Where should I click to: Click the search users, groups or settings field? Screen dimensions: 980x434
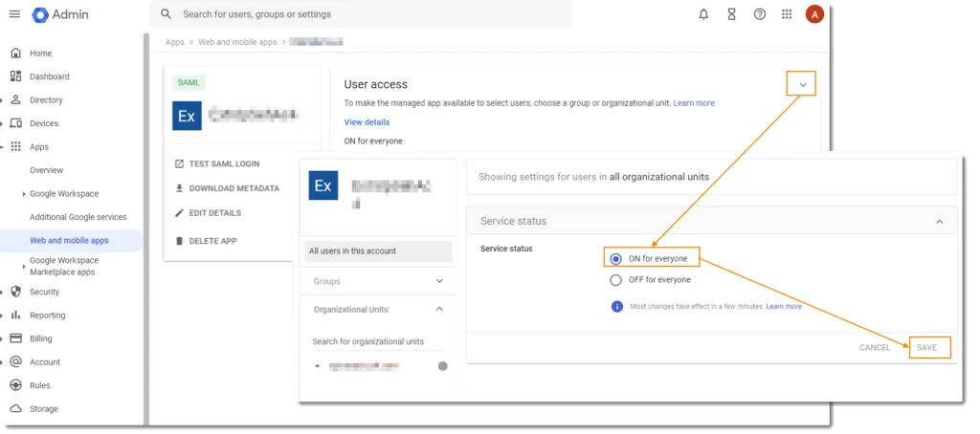361,13
